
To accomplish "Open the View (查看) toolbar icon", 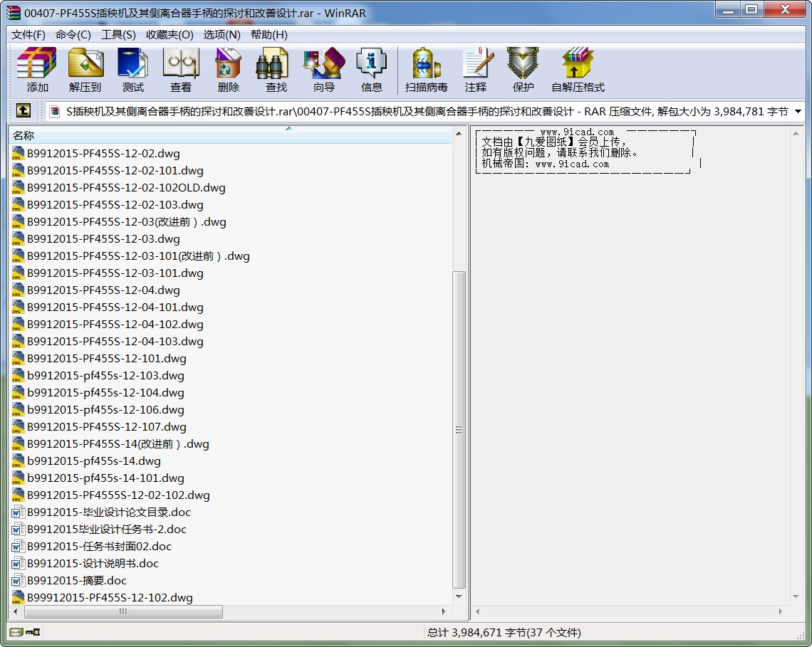I will tap(180, 70).
